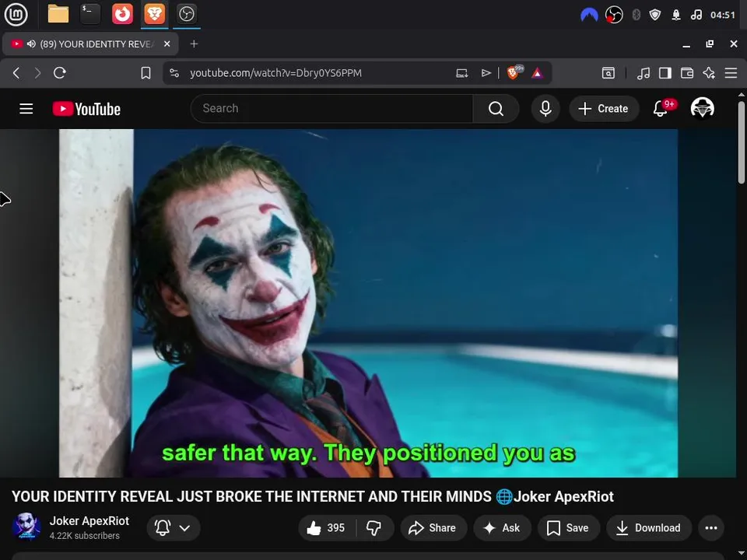Open the Linux Mint start menu
The width and height of the screenshot is (747, 560).
pos(16,14)
